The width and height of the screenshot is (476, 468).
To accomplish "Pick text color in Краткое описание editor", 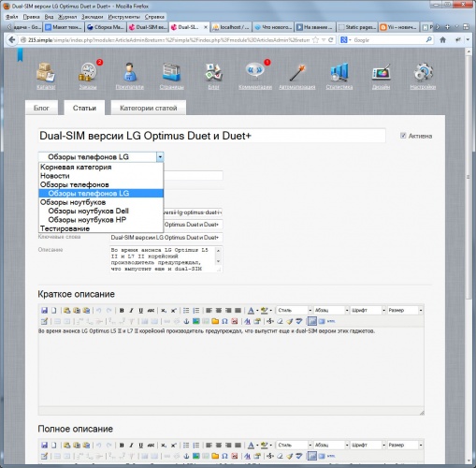I will pyautogui.click(x=251, y=310).
